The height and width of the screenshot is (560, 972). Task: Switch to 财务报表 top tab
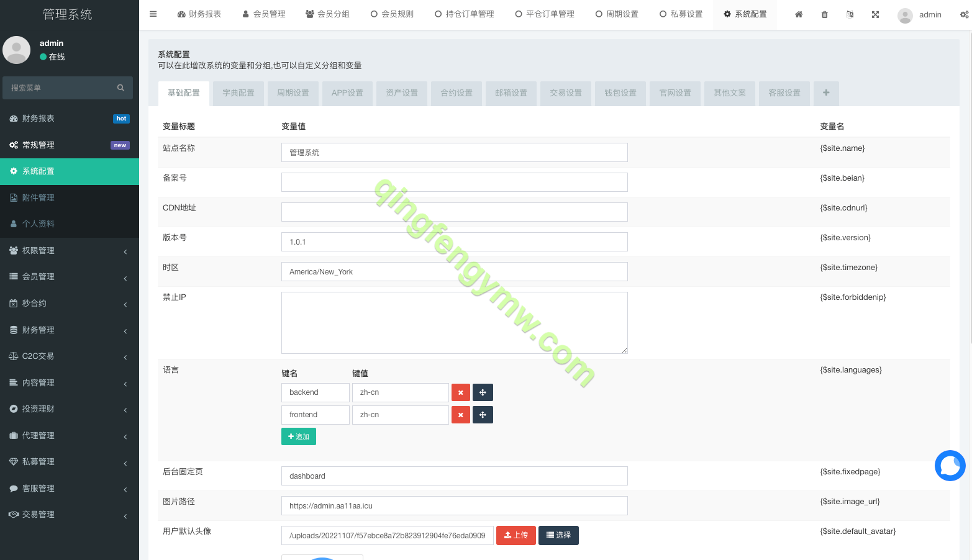(x=199, y=14)
